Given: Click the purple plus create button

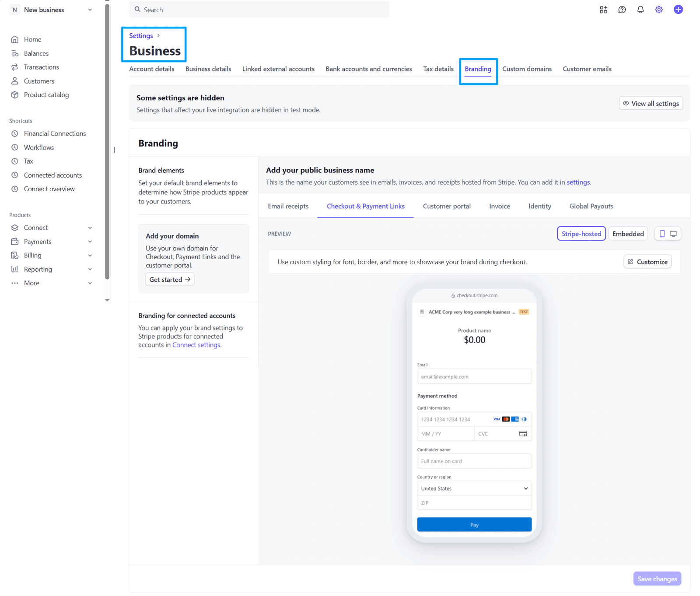Looking at the screenshot, I should point(678,10).
